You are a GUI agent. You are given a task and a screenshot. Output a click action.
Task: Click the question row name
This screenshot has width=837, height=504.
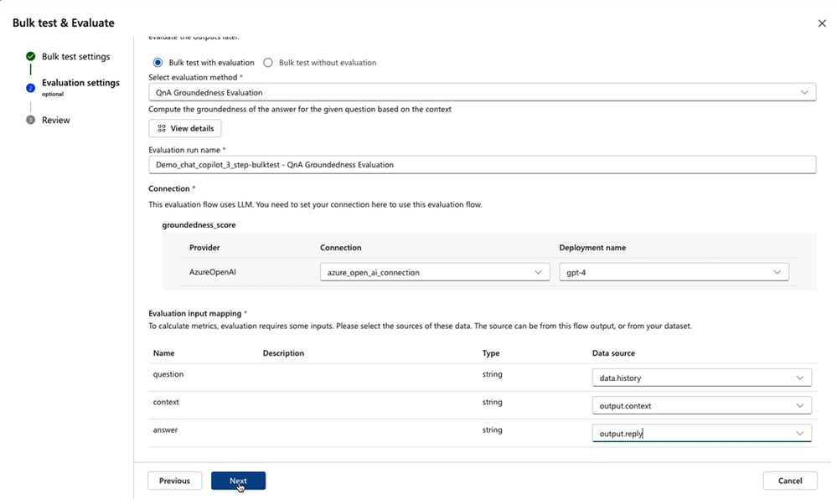[x=168, y=374]
